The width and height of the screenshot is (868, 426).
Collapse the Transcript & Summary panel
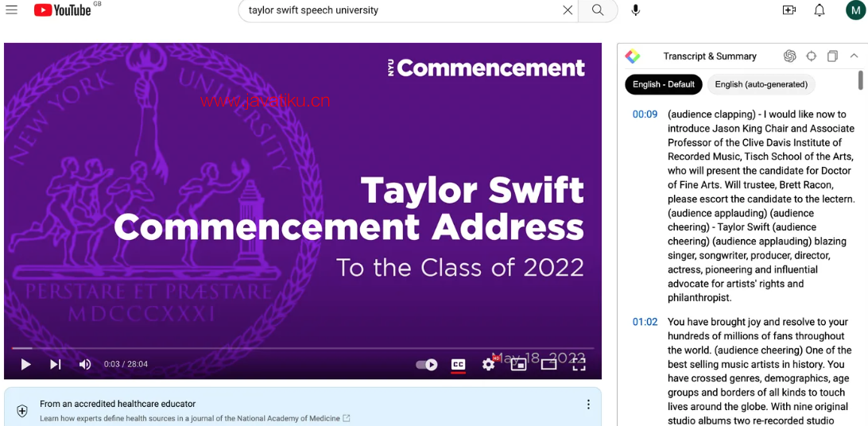tap(854, 56)
